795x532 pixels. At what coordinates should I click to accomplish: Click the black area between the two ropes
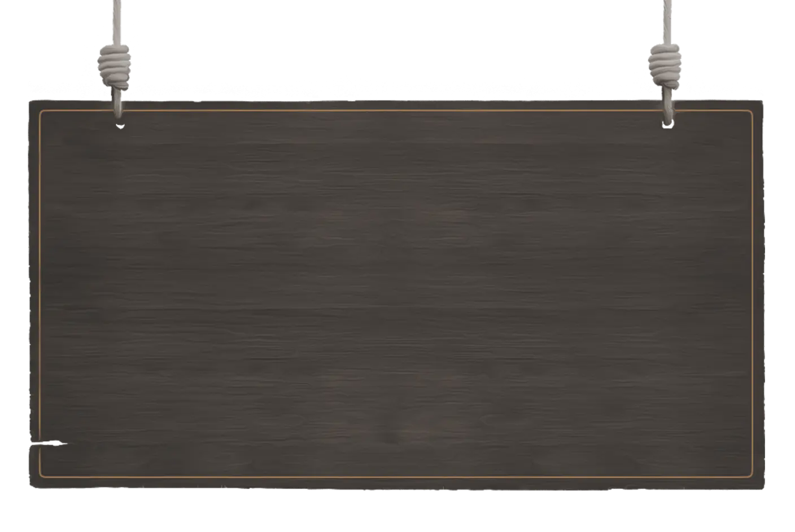point(396,39)
